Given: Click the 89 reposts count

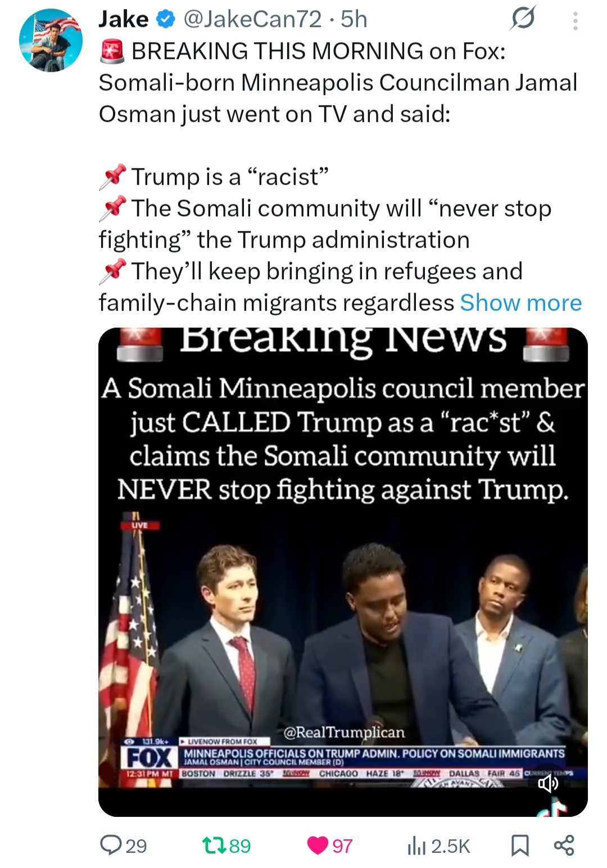Looking at the screenshot, I should click(240, 846).
